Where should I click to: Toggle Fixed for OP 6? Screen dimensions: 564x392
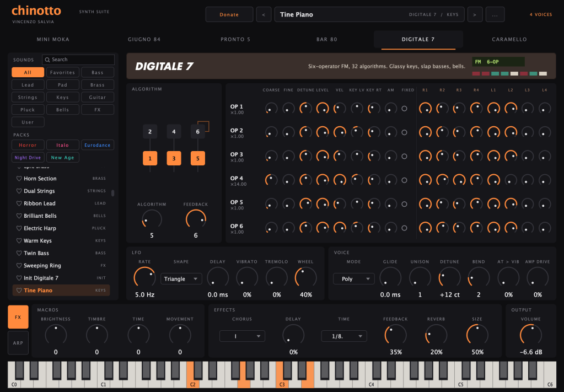click(404, 228)
